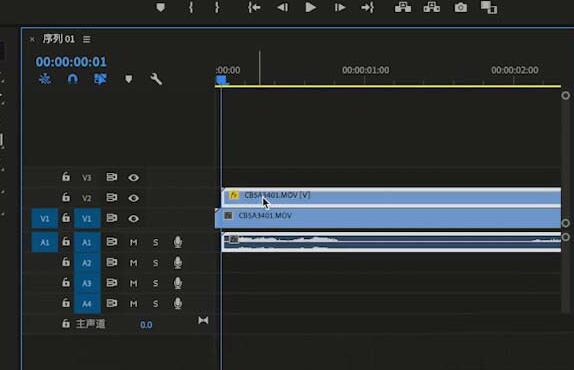The width and height of the screenshot is (574, 370).
Task: Target the V2 track header
Action: click(86, 198)
